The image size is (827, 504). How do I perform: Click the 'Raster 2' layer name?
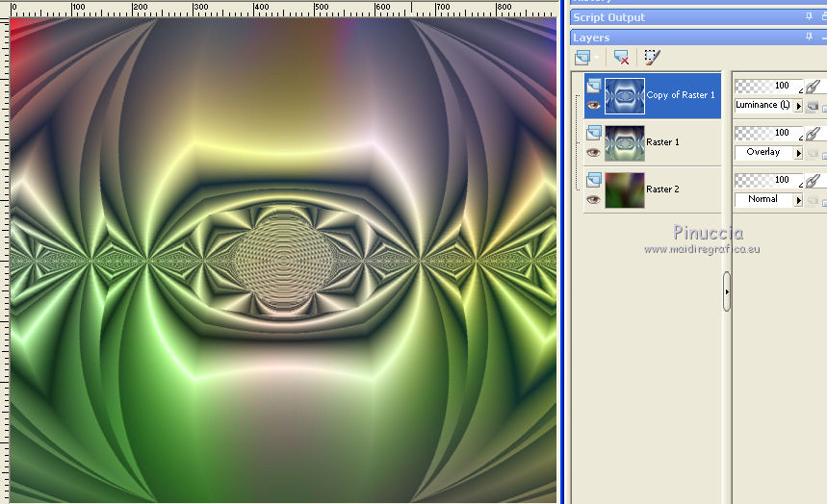tap(662, 189)
